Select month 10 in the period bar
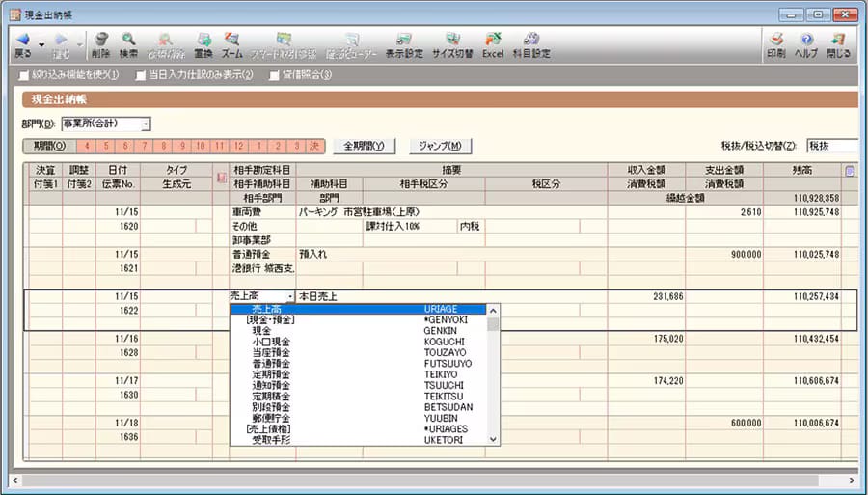The height and width of the screenshot is (495, 868). pos(201,146)
